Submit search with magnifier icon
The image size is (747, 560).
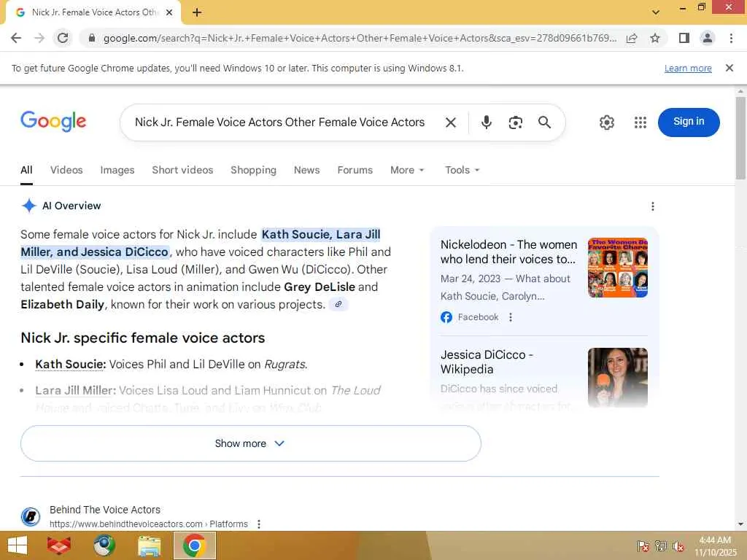[544, 122]
